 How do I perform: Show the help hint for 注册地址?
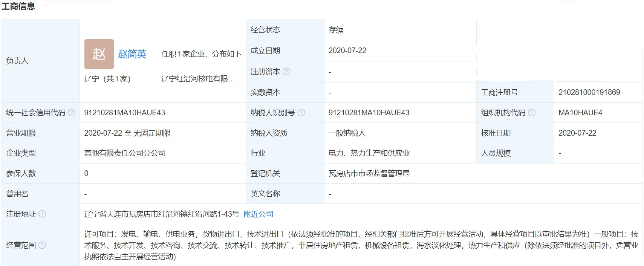(x=42, y=214)
